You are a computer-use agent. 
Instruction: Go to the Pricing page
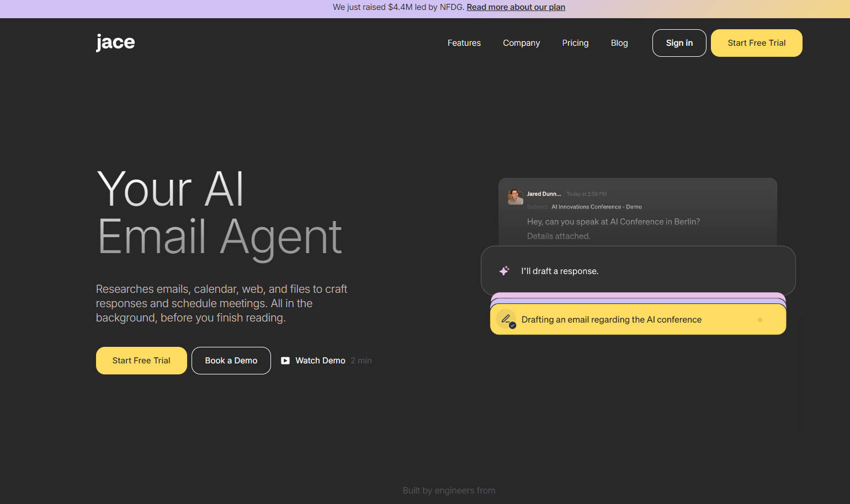pyautogui.click(x=575, y=43)
